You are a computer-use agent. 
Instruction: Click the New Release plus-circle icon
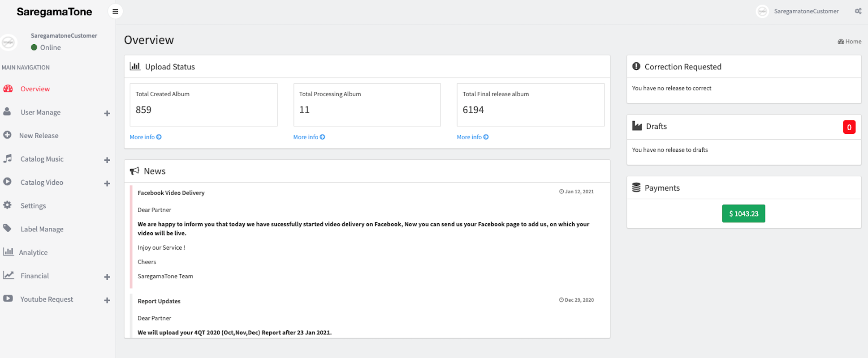point(7,135)
